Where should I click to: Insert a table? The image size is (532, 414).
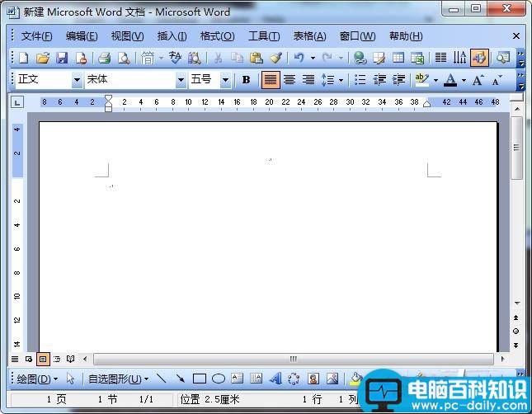(x=398, y=58)
